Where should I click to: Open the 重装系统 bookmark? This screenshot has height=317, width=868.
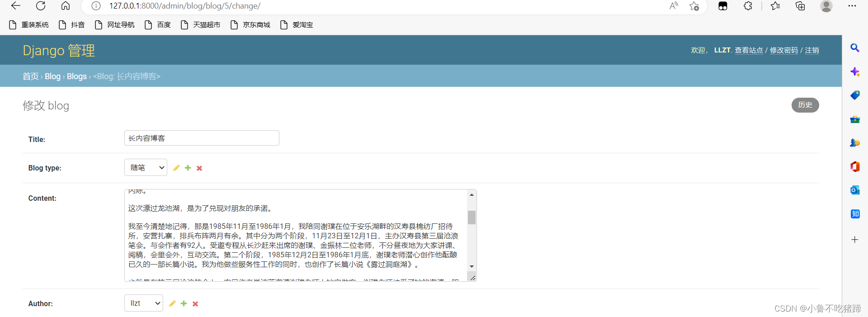tap(29, 25)
